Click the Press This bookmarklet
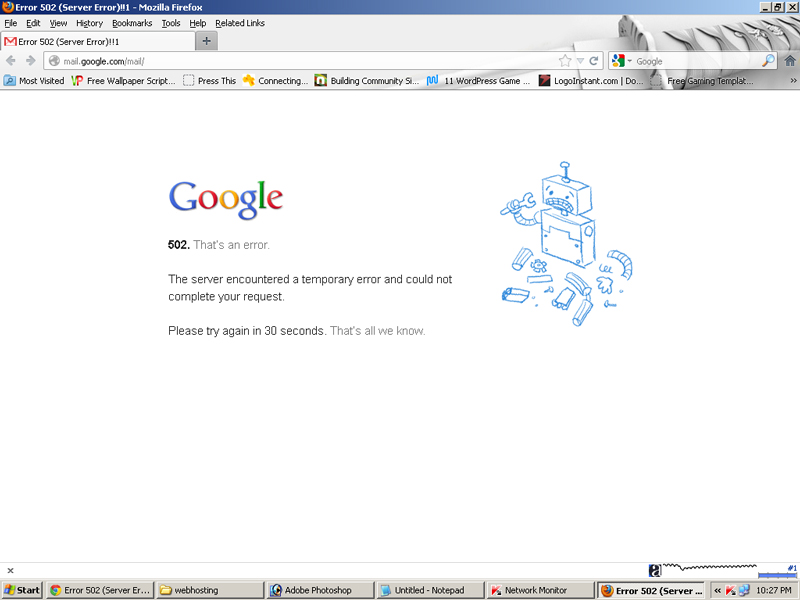The image size is (800, 600). [x=210, y=81]
